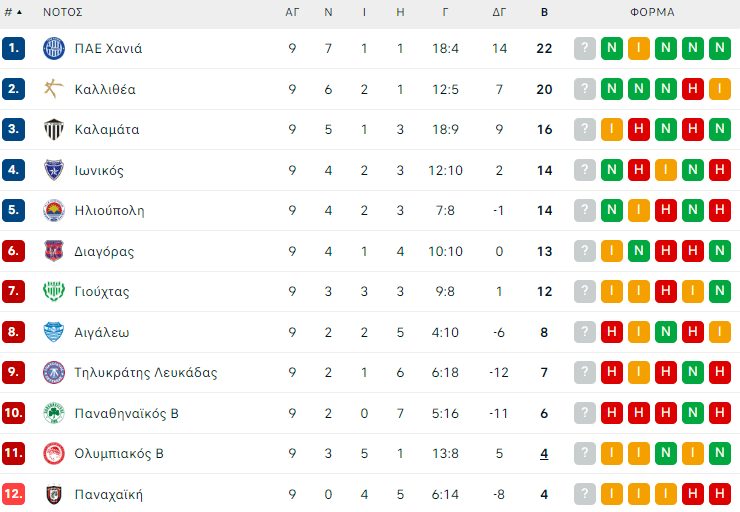740x512 pixels.
Task: Open the Τηλυκράτης Λευκάδας team link
Action: point(145,373)
